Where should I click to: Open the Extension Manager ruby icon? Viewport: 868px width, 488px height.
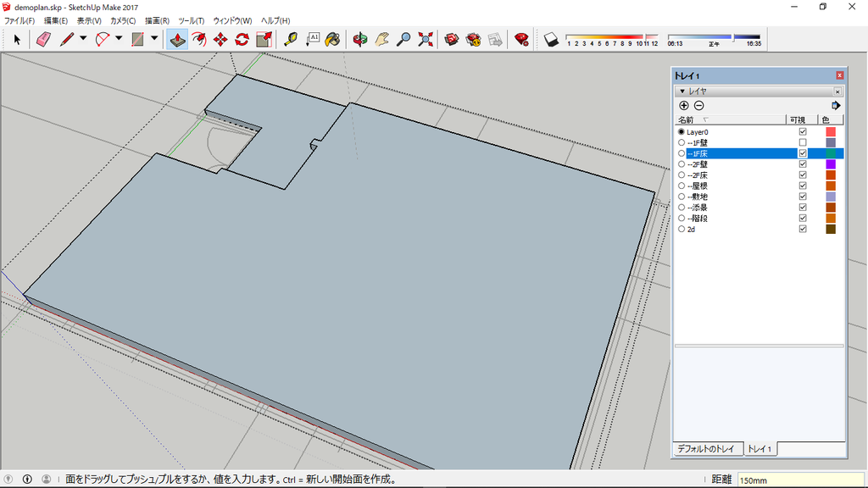(521, 39)
